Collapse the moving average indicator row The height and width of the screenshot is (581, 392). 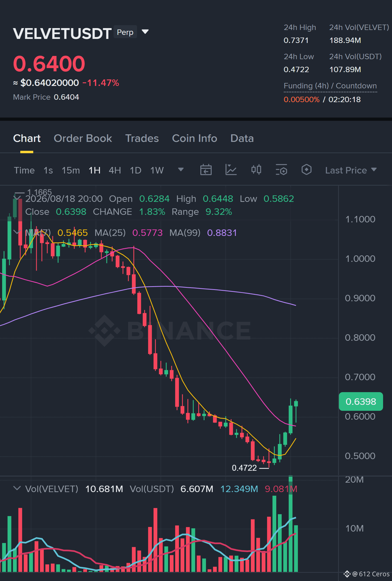pos(17,232)
